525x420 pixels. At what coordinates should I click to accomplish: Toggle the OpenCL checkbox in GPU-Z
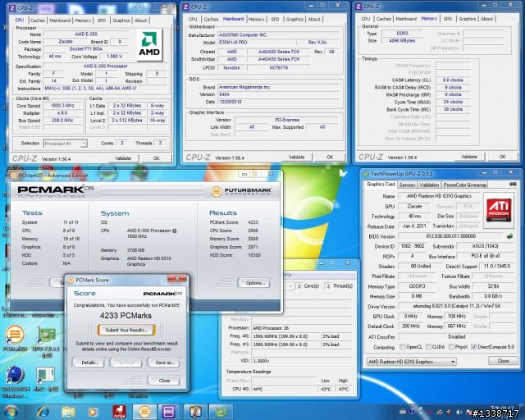coord(403,347)
